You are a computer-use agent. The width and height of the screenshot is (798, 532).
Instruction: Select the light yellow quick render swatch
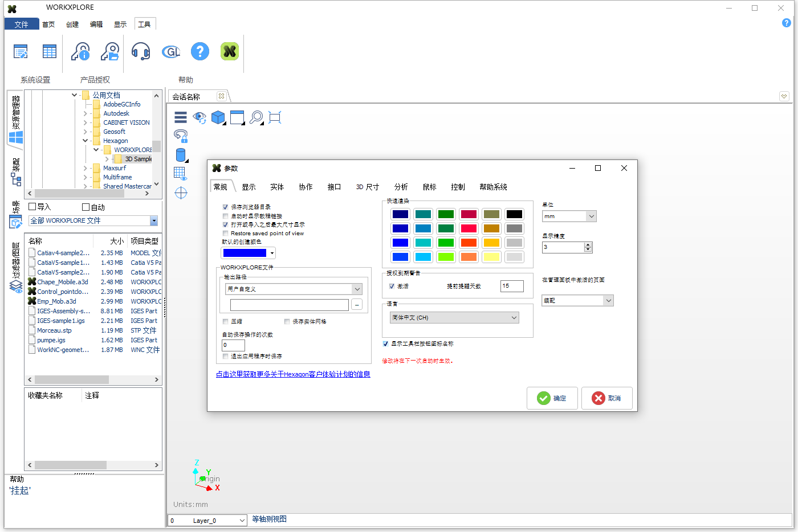click(x=491, y=257)
